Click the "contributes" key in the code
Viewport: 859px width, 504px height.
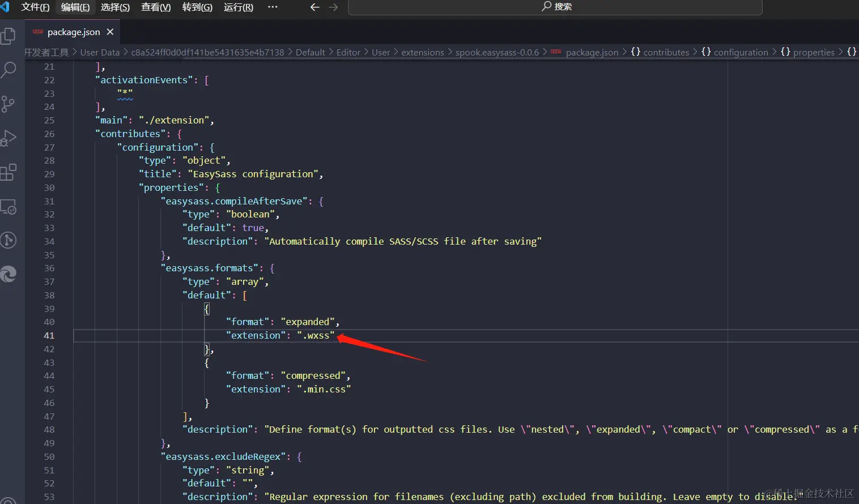tap(131, 134)
